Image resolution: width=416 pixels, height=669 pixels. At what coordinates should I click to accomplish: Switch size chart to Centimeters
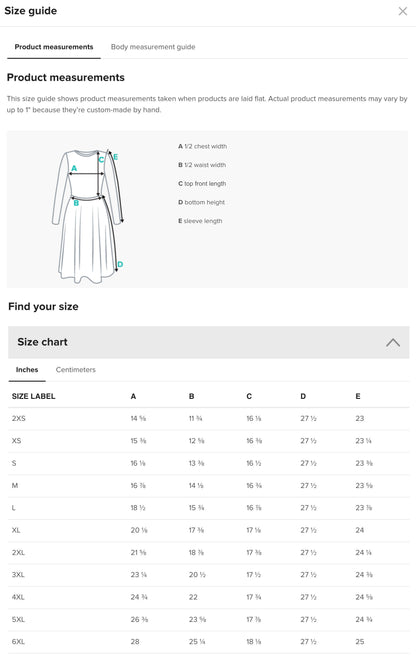[x=76, y=369]
